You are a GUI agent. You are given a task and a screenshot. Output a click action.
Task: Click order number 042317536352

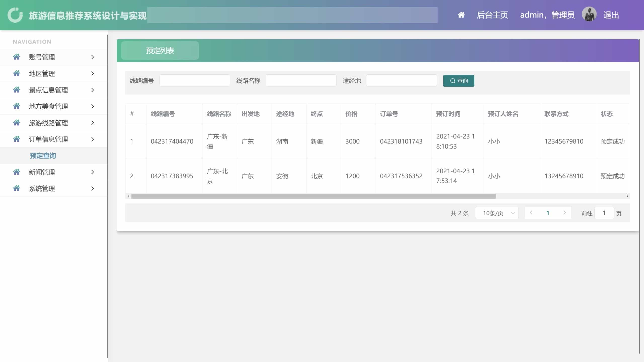coord(401,176)
